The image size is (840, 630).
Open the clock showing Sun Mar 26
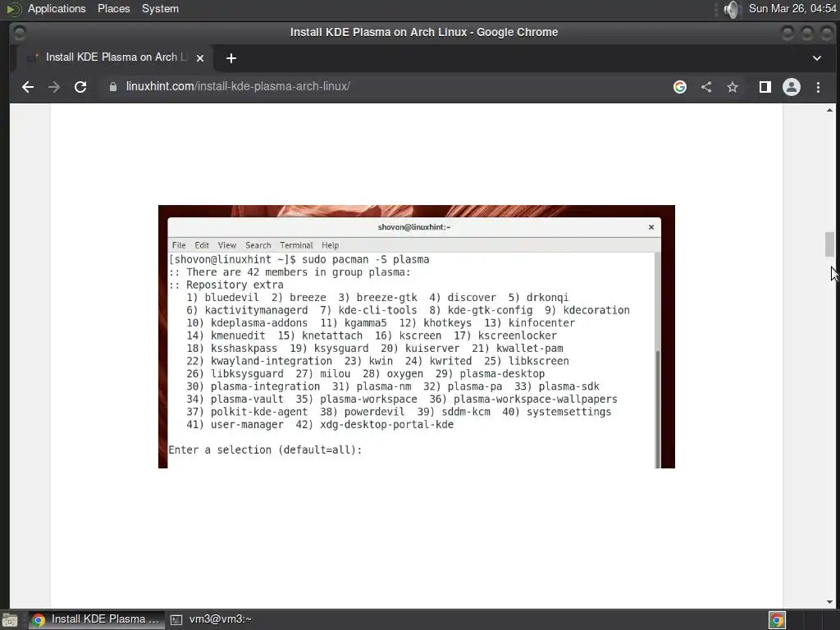(x=792, y=8)
